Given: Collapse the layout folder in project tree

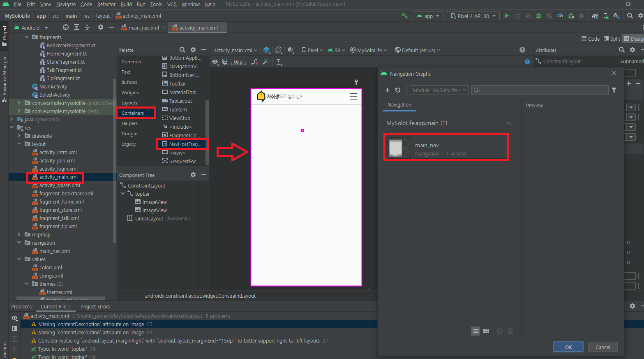Looking at the screenshot, I should [19, 144].
